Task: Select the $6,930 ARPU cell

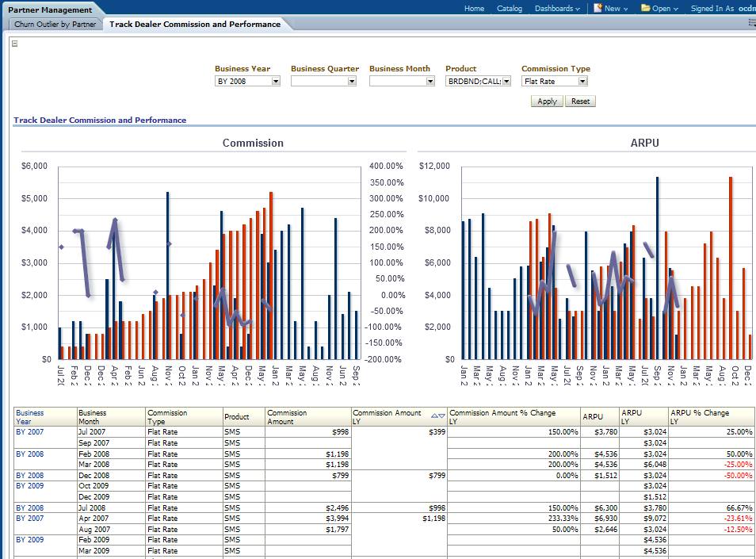Action: (x=600, y=519)
